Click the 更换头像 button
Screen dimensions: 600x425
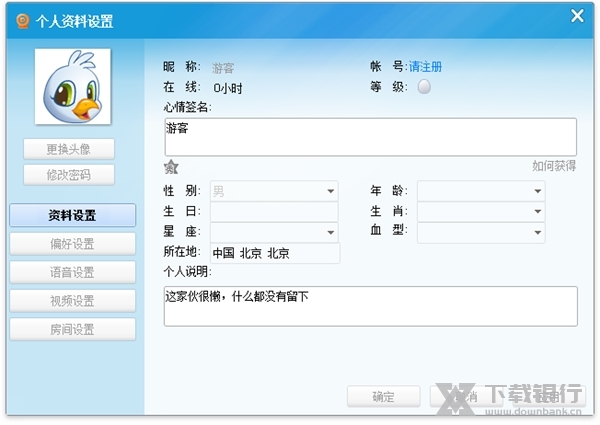(69, 149)
